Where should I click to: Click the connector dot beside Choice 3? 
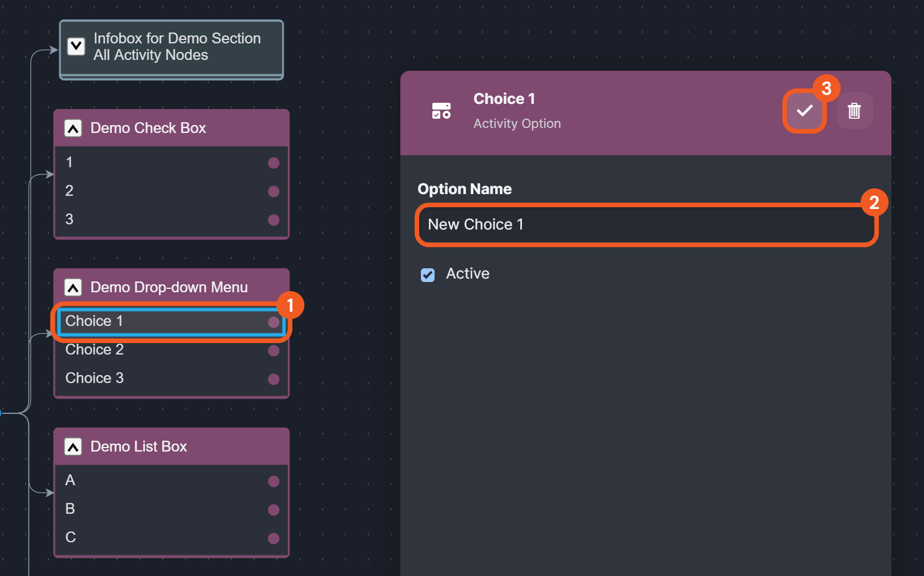pyautogui.click(x=274, y=379)
